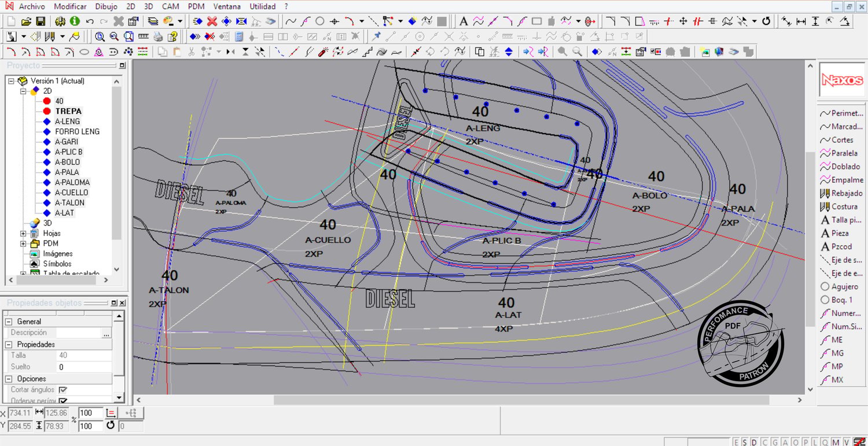
Task: Select the ellipse tool in third toolbar
Action: 84,51
